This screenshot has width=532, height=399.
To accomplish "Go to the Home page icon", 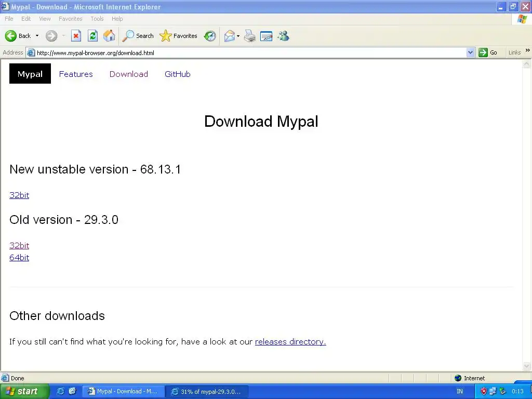I will [109, 36].
